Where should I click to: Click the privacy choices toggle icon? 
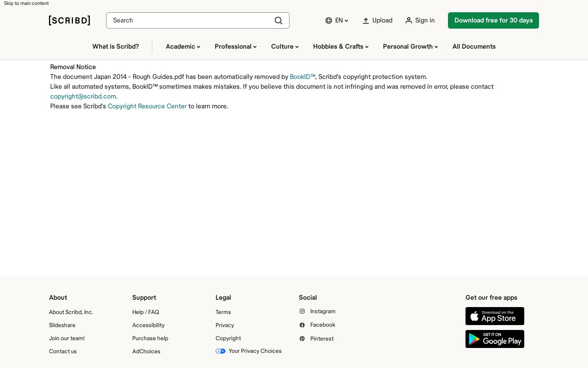coord(220,351)
